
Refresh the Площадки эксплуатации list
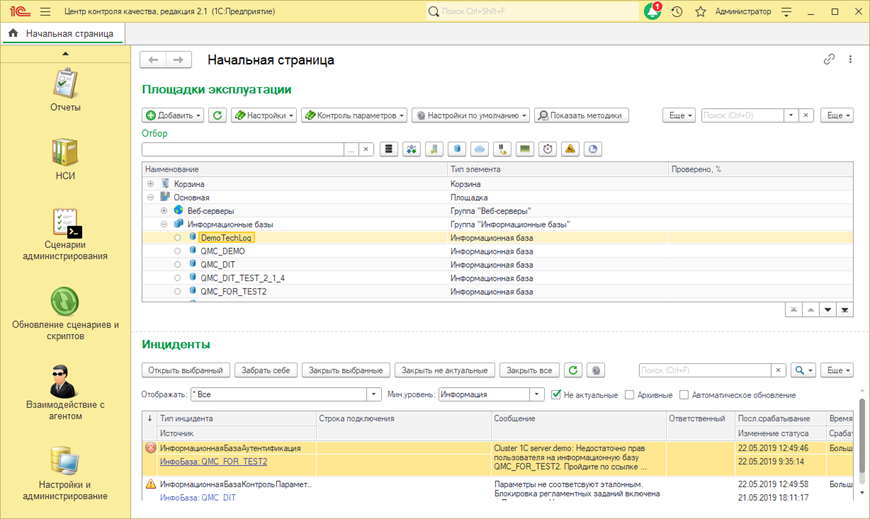point(217,115)
